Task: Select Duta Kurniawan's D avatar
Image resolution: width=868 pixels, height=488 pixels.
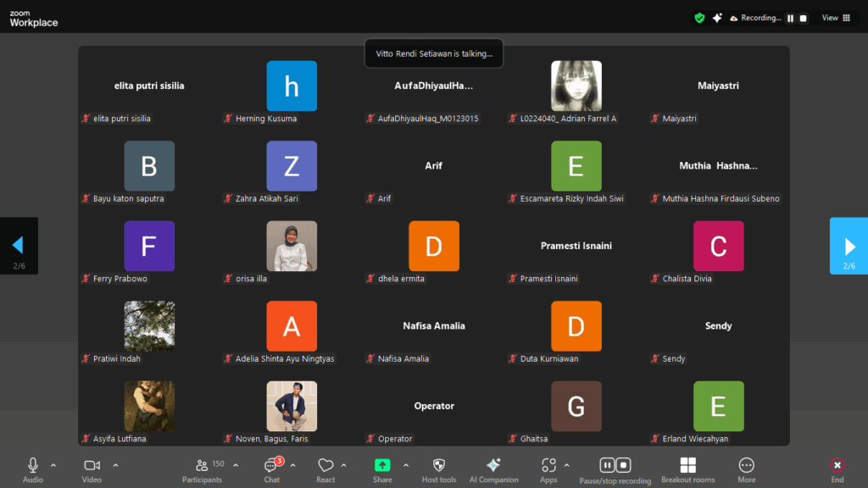Action: click(x=576, y=326)
